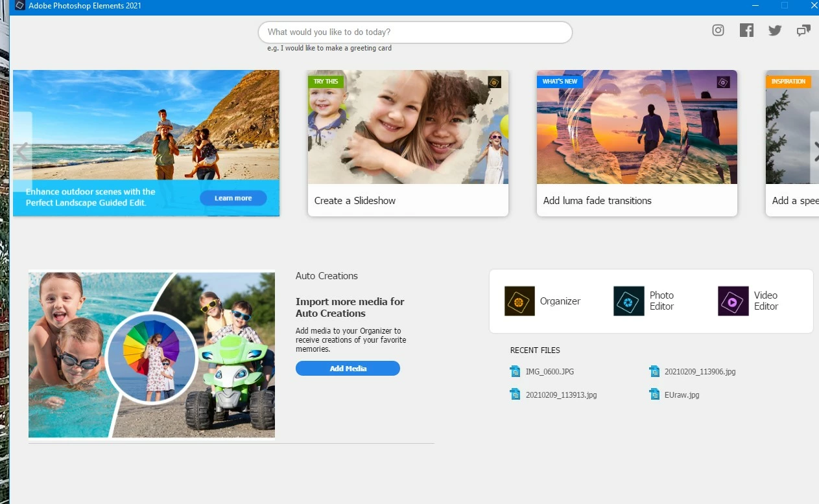The image size is (819, 504).
Task: Click the 'Create a Slideshow' caption
Action: [355, 201]
